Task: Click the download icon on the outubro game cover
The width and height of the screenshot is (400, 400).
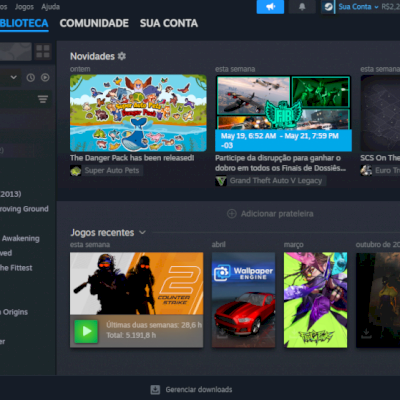Action: click(366, 333)
